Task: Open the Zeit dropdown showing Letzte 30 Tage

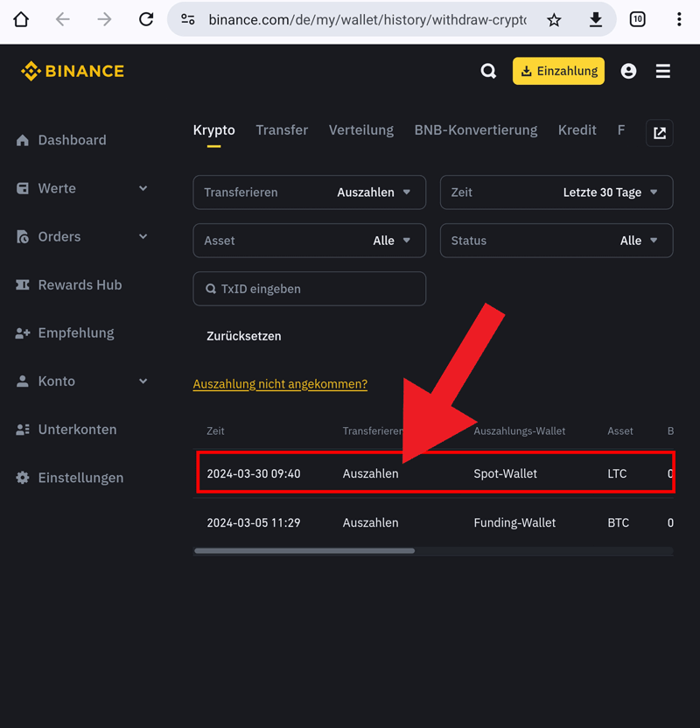Action: tap(556, 192)
